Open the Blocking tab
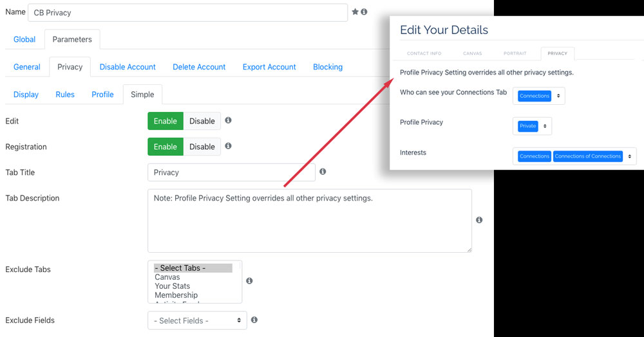This screenshot has height=337, width=644. (328, 67)
